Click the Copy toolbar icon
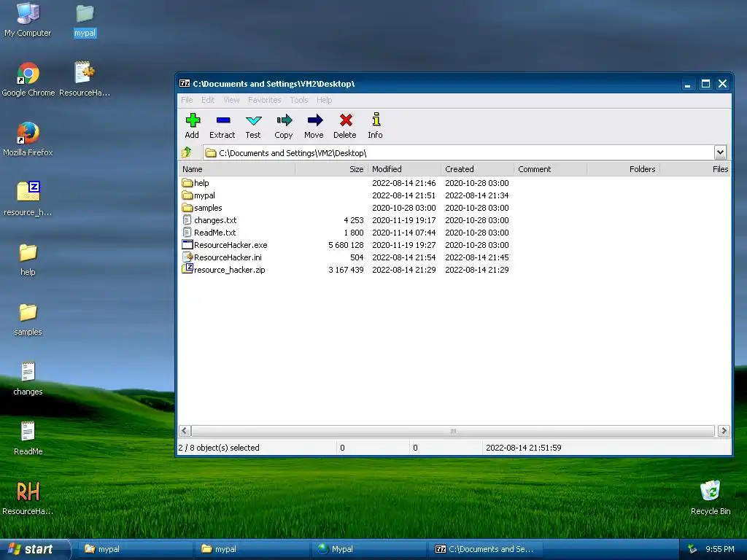747x560 pixels. click(284, 125)
